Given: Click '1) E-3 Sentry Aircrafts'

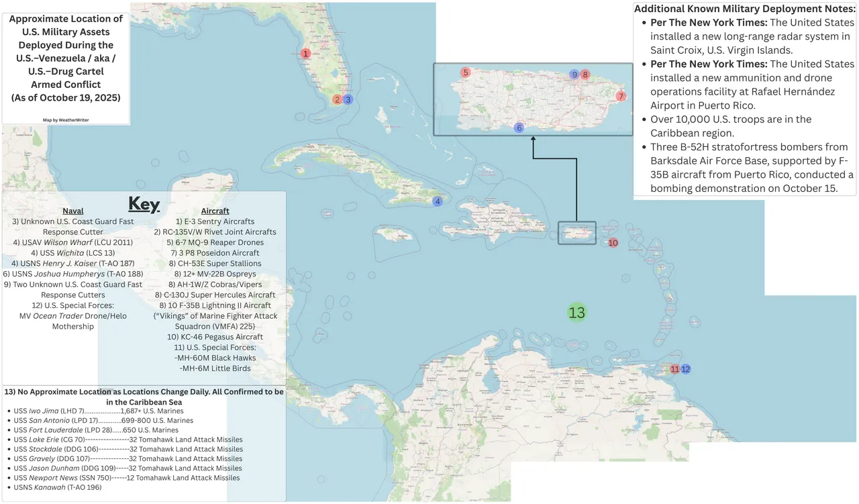Looking at the screenshot, I should point(215,221).
